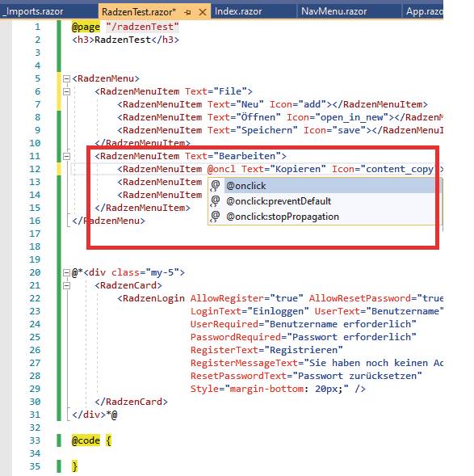The image size is (474, 476).
Task: Click the Style margin-bottom attribute
Action: tap(270, 389)
